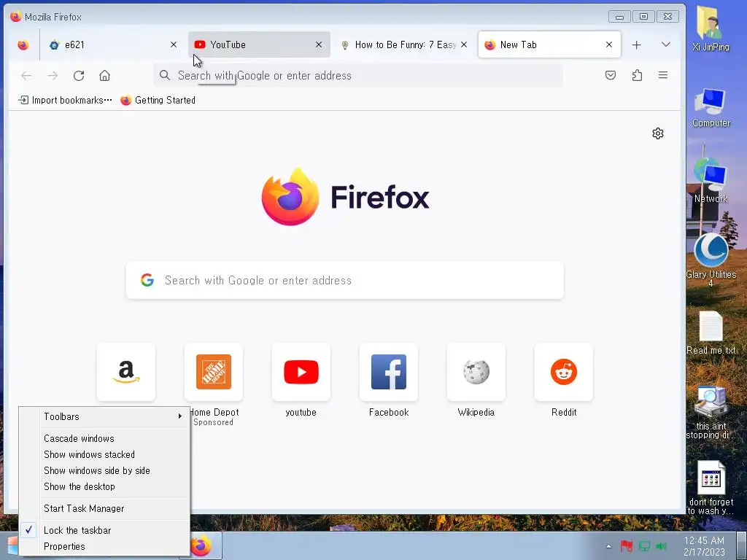Open the Wikipedia shortcut tile

[x=476, y=372]
